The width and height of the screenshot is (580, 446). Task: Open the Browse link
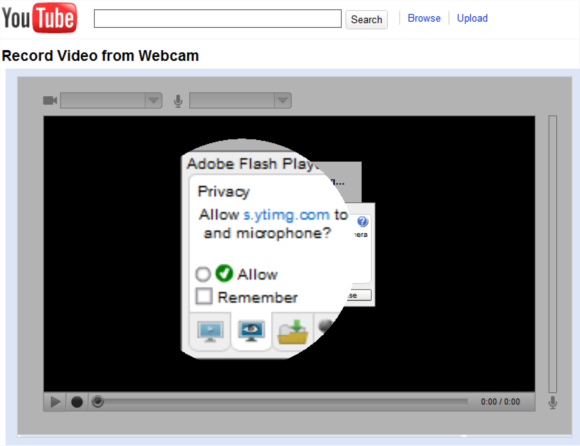[x=424, y=18]
